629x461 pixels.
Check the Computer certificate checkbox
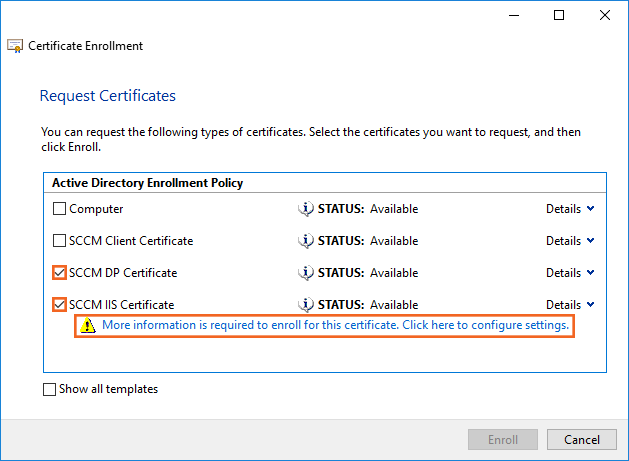(60, 209)
